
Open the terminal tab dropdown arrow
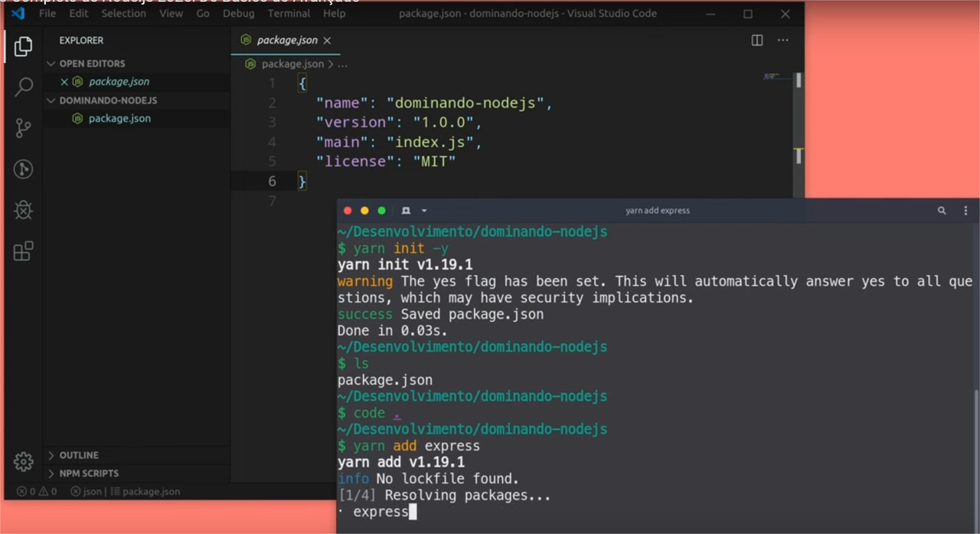click(x=423, y=211)
